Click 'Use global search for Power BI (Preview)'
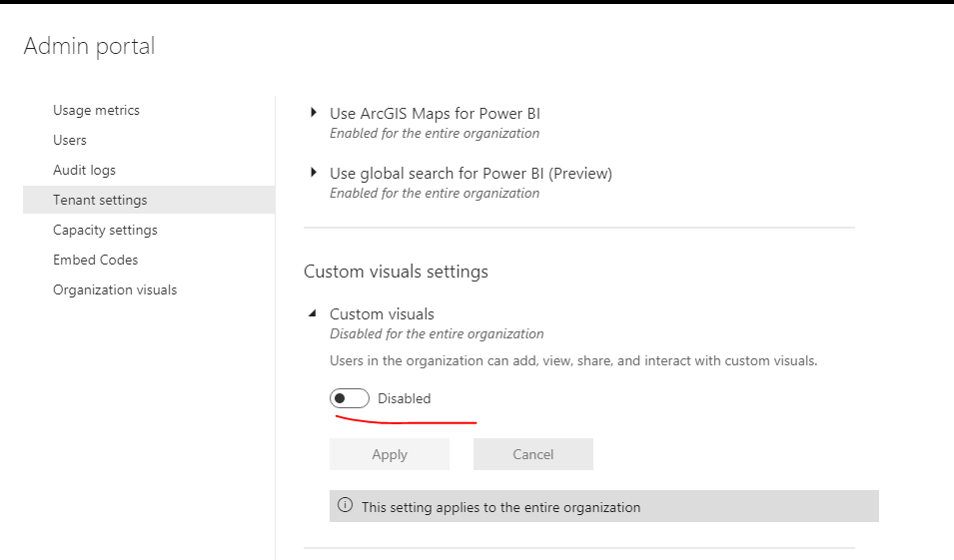The image size is (954, 560). pos(471,174)
